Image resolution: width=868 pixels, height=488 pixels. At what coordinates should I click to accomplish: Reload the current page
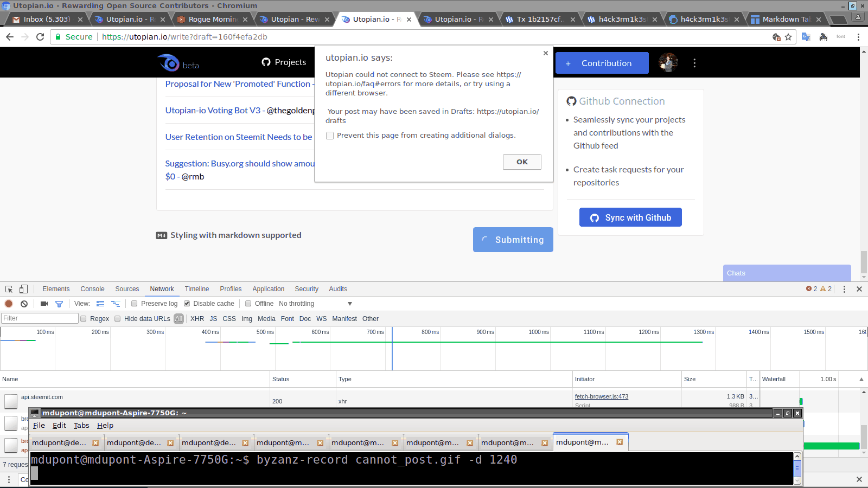(x=40, y=37)
